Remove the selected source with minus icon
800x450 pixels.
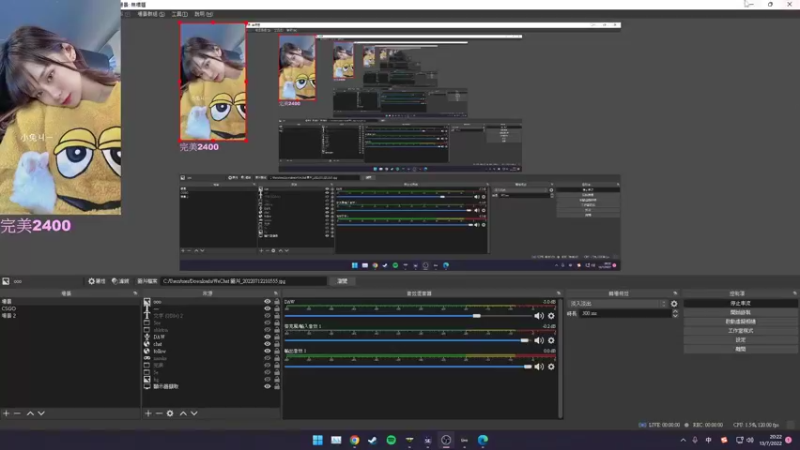point(159,413)
